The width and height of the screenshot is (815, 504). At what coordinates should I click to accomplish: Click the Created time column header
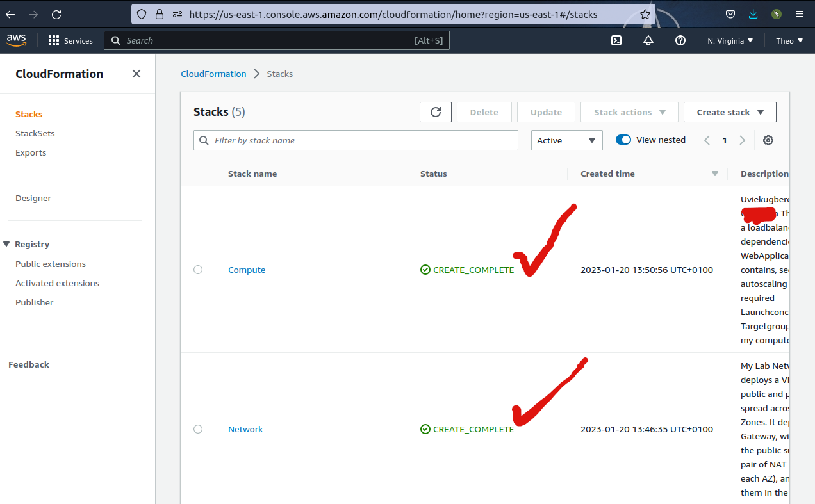coord(607,174)
